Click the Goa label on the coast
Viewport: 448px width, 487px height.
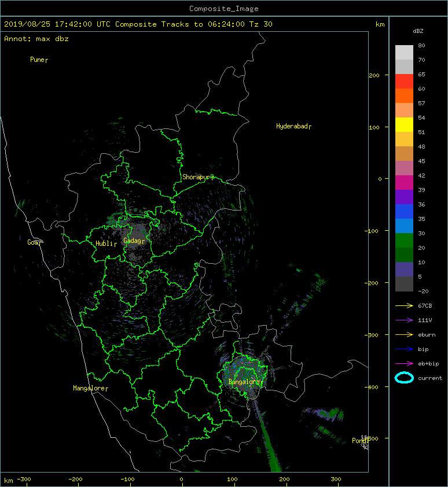(x=32, y=242)
